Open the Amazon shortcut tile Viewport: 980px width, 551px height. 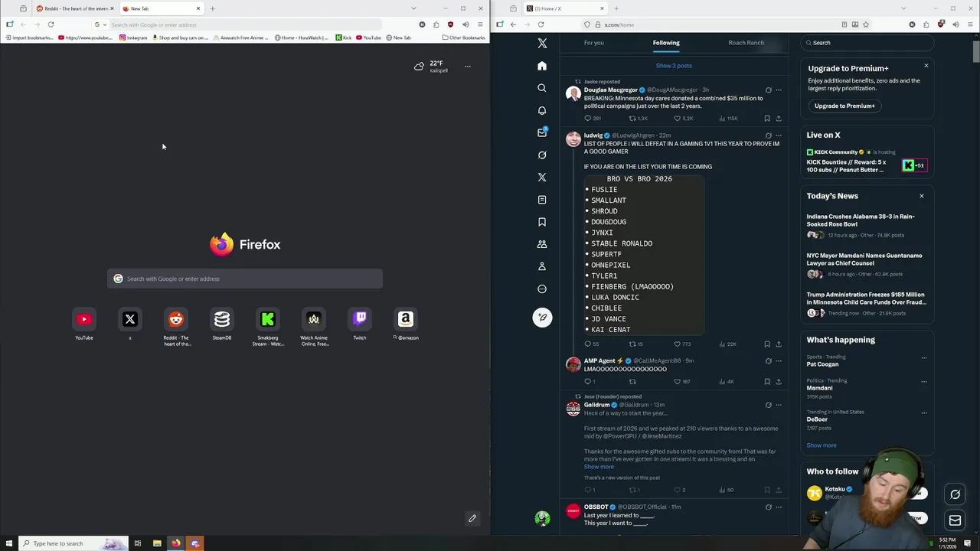tap(406, 319)
